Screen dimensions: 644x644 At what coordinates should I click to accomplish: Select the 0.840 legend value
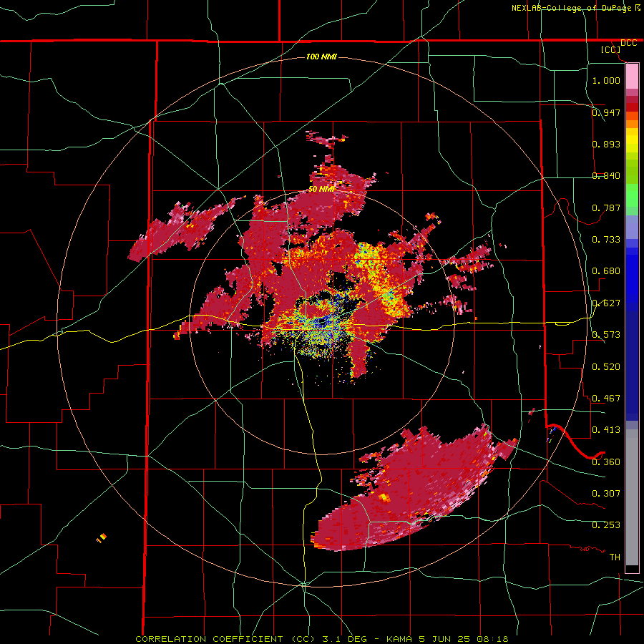(x=606, y=176)
